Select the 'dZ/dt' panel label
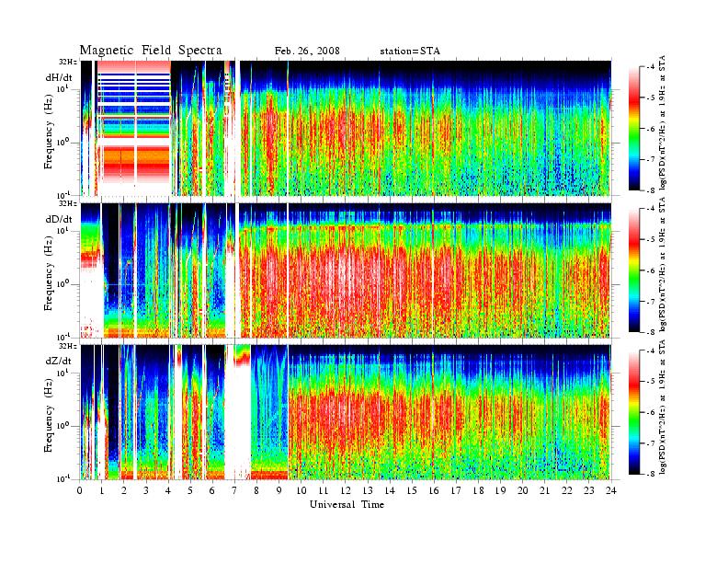 pos(59,361)
